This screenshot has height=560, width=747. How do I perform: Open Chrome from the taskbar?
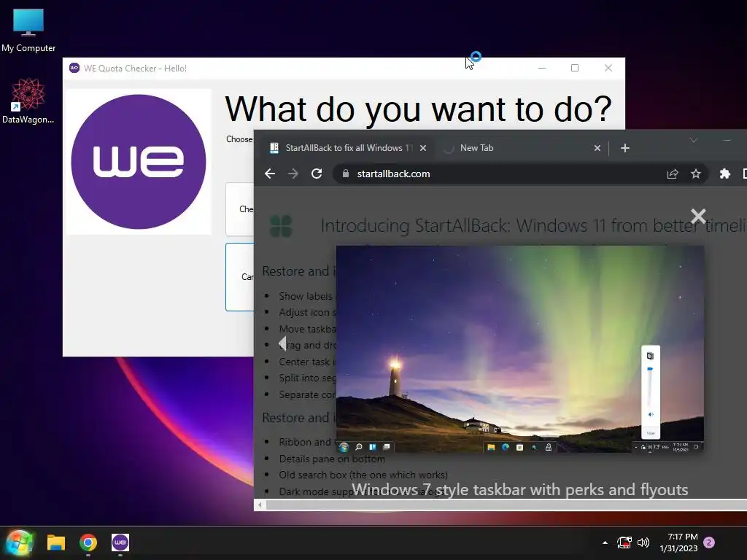tap(88, 542)
